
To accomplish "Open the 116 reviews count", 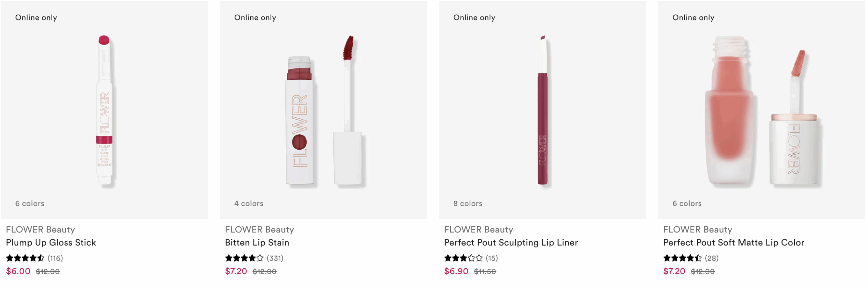I will click(55, 258).
